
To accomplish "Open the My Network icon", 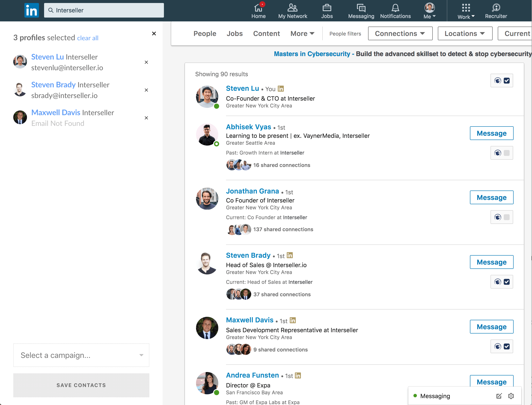I will click(x=293, y=11).
